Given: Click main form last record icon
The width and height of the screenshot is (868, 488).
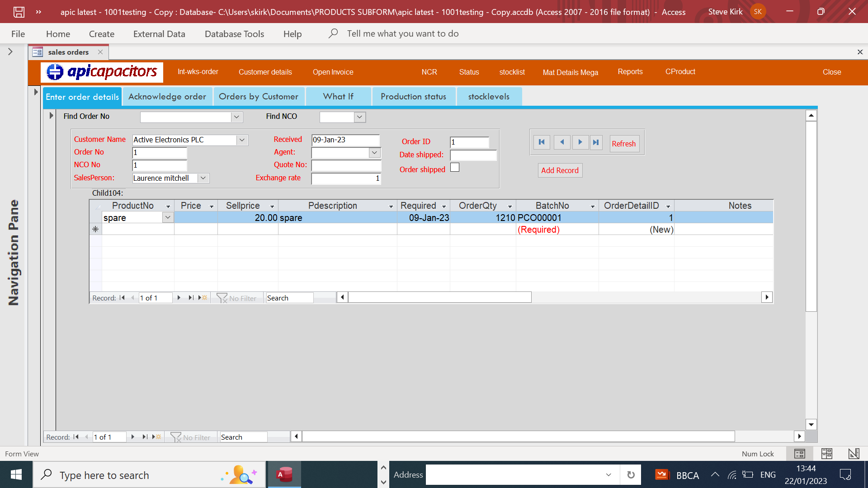Looking at the screenshot, I should tap(145, 437).
